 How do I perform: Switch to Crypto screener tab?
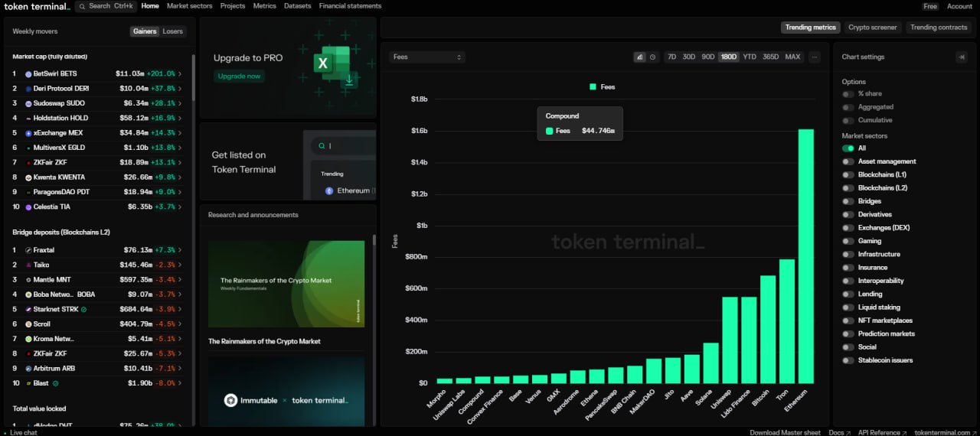click(873, 28)
